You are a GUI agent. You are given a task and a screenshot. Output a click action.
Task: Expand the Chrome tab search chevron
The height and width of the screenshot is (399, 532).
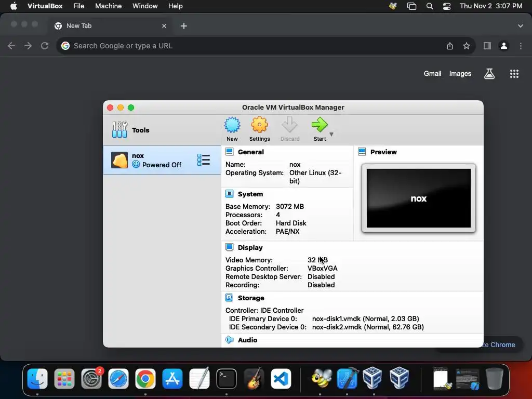click(521, 26)
